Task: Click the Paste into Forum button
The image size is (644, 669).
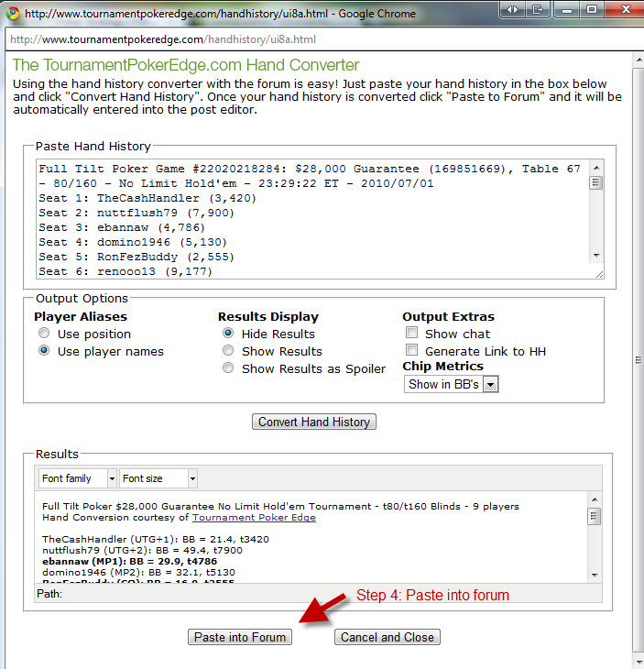Action: point(240,637)
